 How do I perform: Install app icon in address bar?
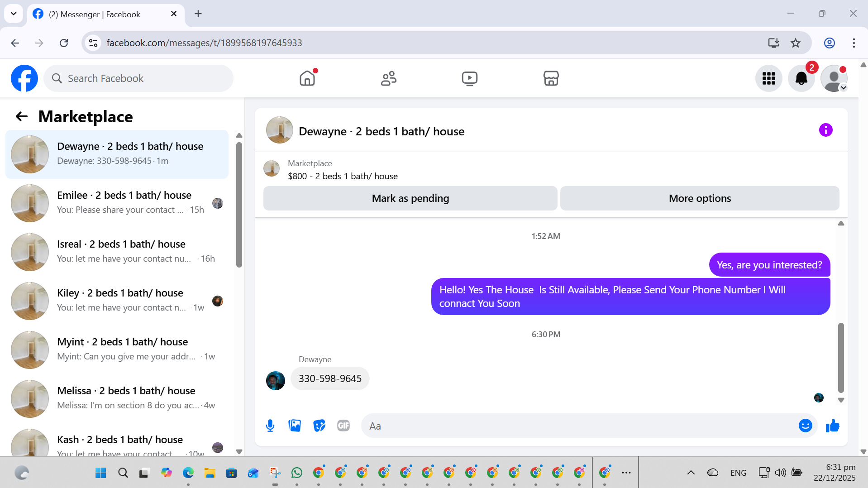pyautogui.click(x=773, y=43)
